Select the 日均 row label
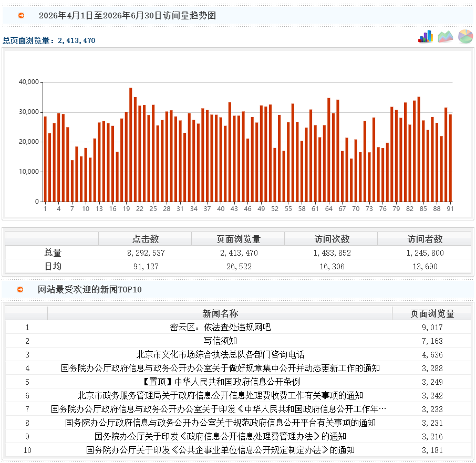Image resolution: width=476 pixels, height=463 pixels. [53, 266]
